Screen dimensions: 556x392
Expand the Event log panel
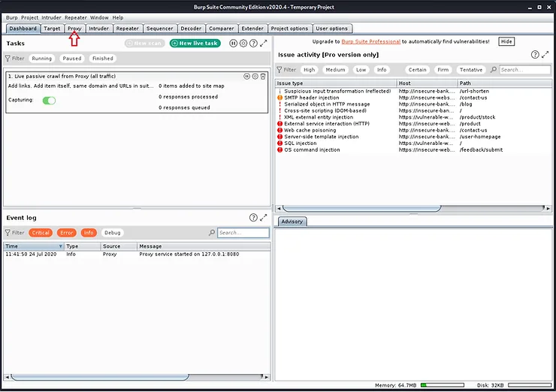click(x=264, y=218)
